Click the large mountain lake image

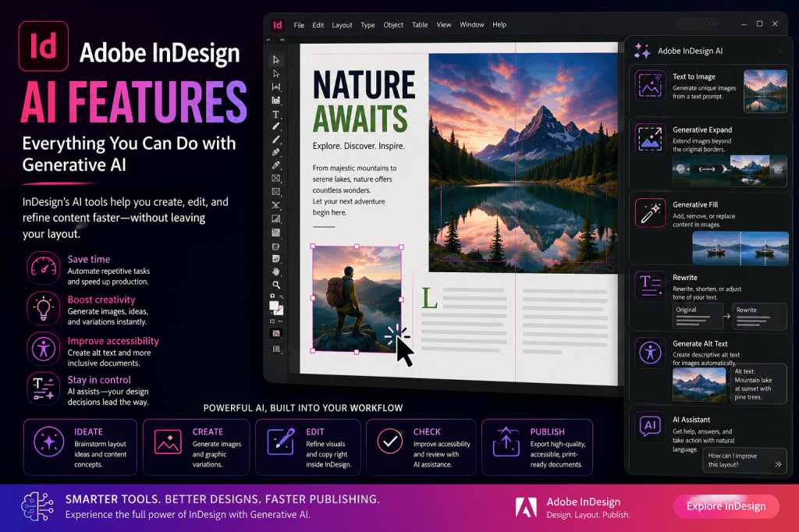pos(524,162)
